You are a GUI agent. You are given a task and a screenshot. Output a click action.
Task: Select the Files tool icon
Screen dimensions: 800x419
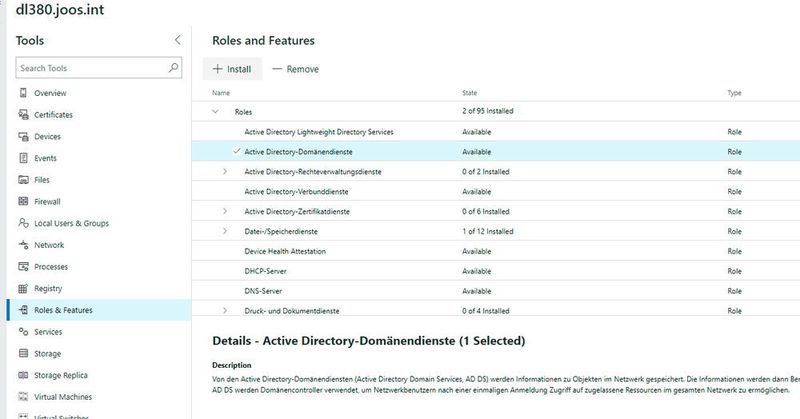[x=23, y=180]
